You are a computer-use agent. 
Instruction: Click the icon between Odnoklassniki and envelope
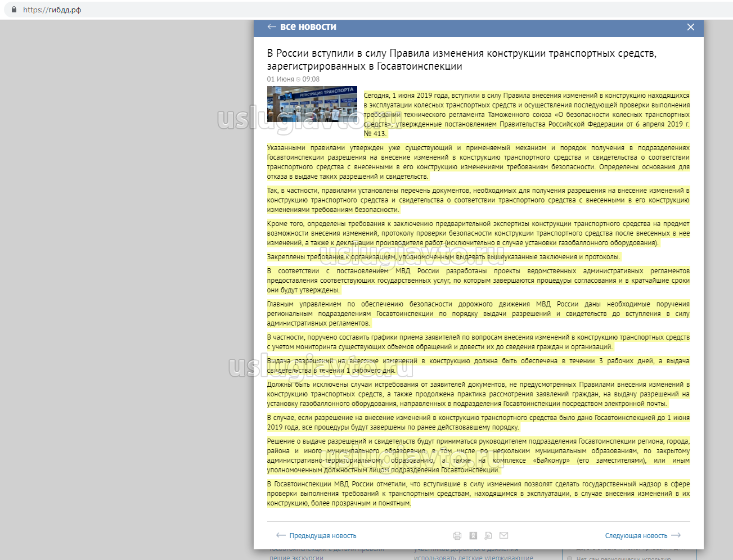[x=488, y=536]
